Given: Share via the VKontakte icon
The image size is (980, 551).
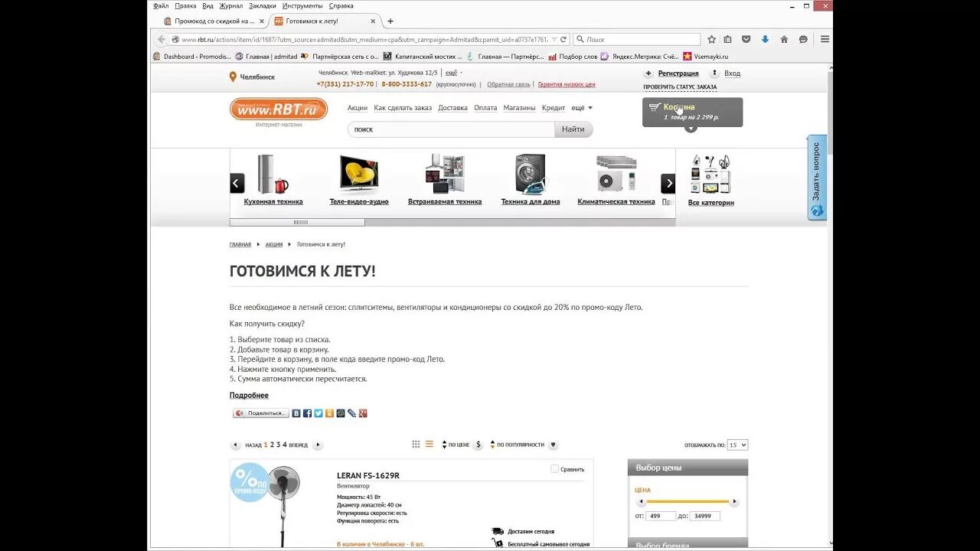Looking at the screenshot, I should (296, 413).
